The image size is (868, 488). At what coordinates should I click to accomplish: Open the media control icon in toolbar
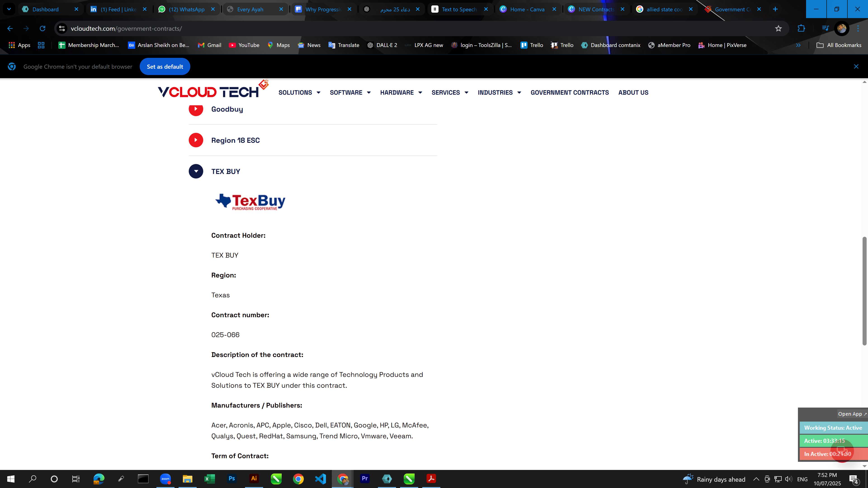click(825, 29)
